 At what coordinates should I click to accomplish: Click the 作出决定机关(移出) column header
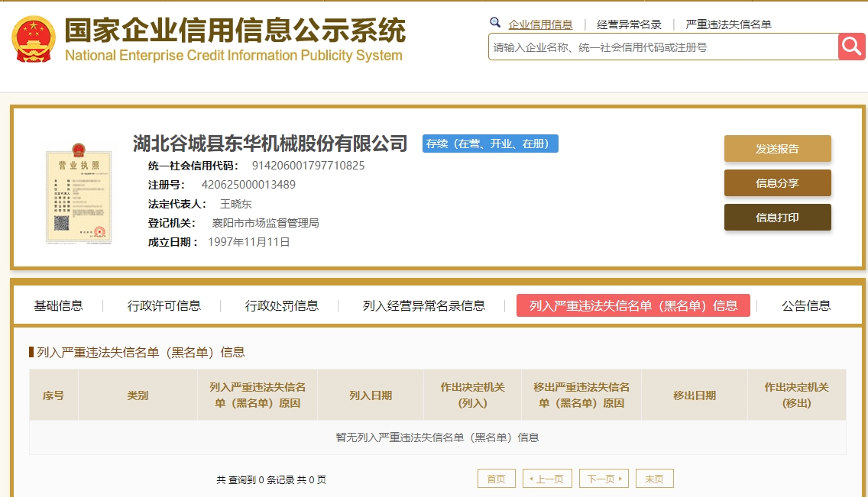tap(797, 395)
